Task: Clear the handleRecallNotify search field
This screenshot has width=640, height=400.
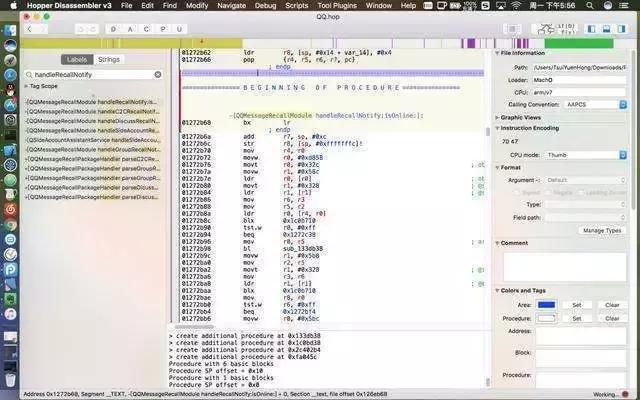Action: pos(158,75)
